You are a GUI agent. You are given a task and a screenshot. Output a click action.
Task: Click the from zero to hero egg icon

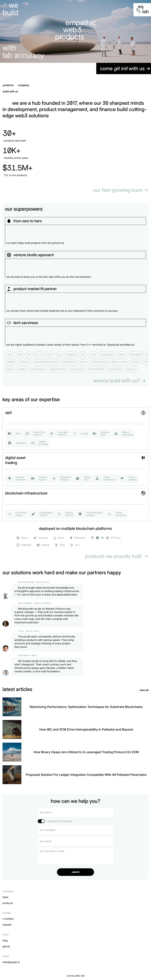pos(9,221)
